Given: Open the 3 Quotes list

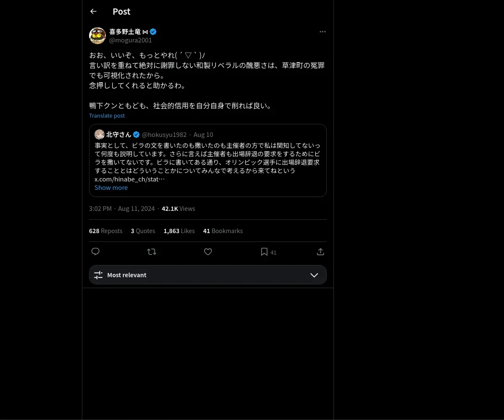Looking at the screenshot, I should tap(143, 231).
